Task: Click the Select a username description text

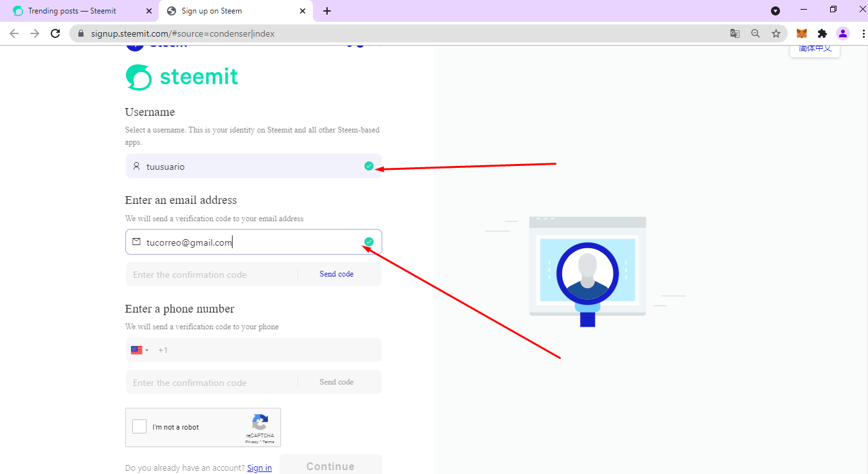Action: click(x=252, y=136)
